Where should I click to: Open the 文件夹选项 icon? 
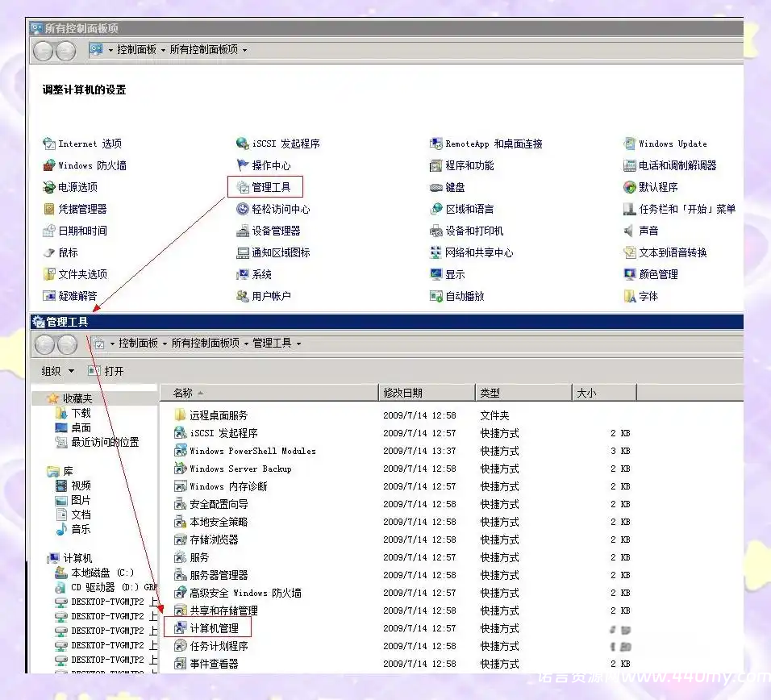pos(49,274)
